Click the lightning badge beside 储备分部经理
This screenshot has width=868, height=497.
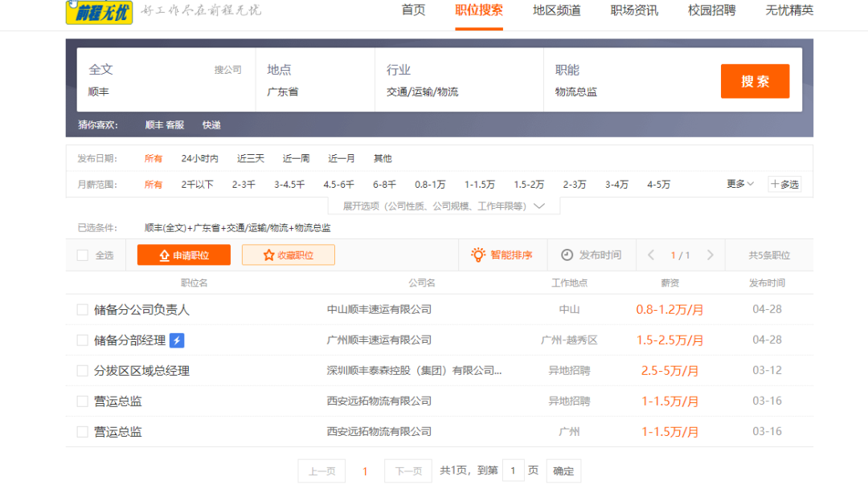coord(177,340)
